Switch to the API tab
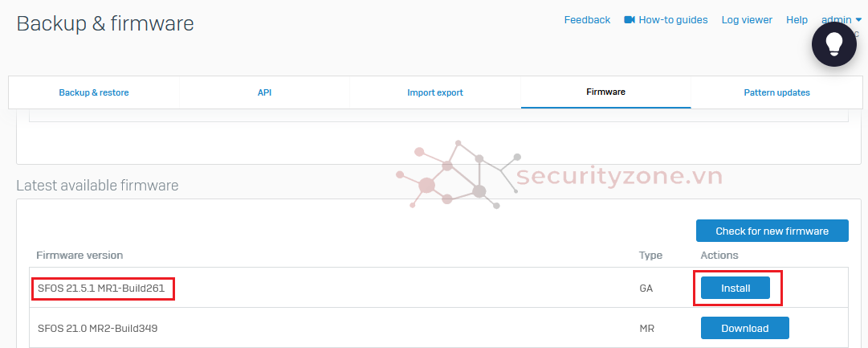The height and width of the screenshot is (348, 868). 264,92
